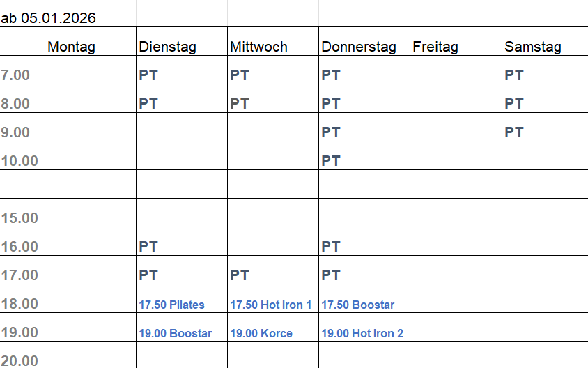This screenshot has width=588, height=368.
Task: Click the Freitag column header
Action: pos(435,47)
